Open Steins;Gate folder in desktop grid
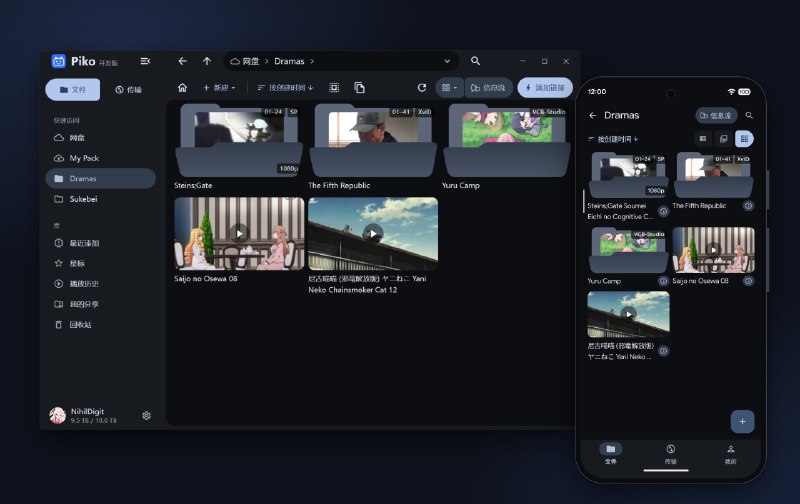The image size is (800, 504). coord(239,141)
